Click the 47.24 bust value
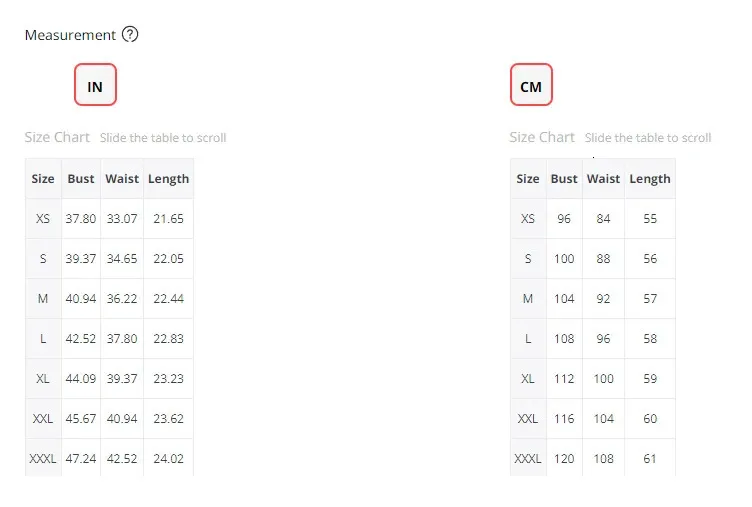This screenshot has height=507, width=752. tap(81, 459)
